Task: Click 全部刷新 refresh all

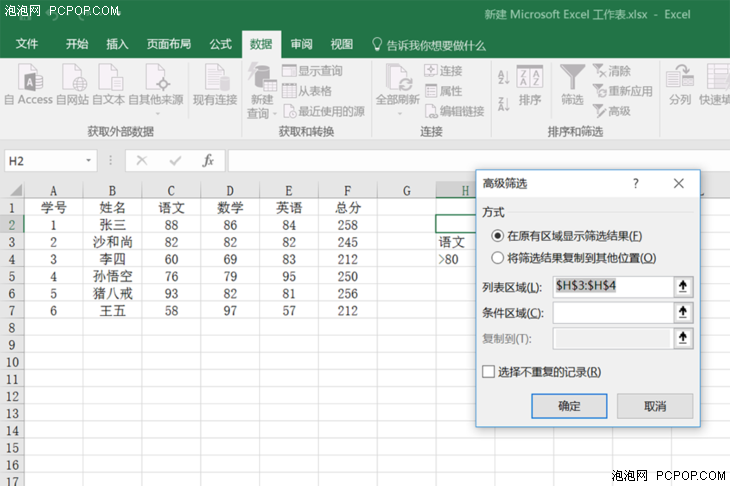Action: [x=398, y=89]
